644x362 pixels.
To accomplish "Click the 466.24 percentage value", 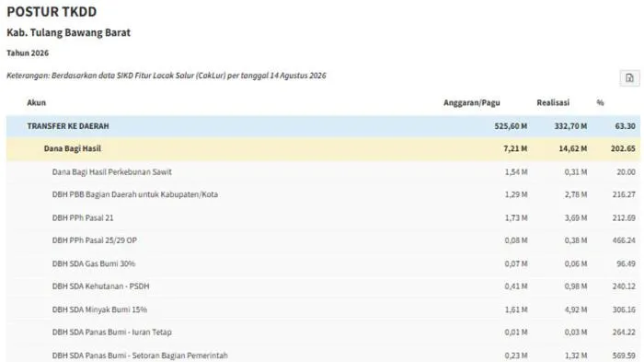I will pos(624,240).
